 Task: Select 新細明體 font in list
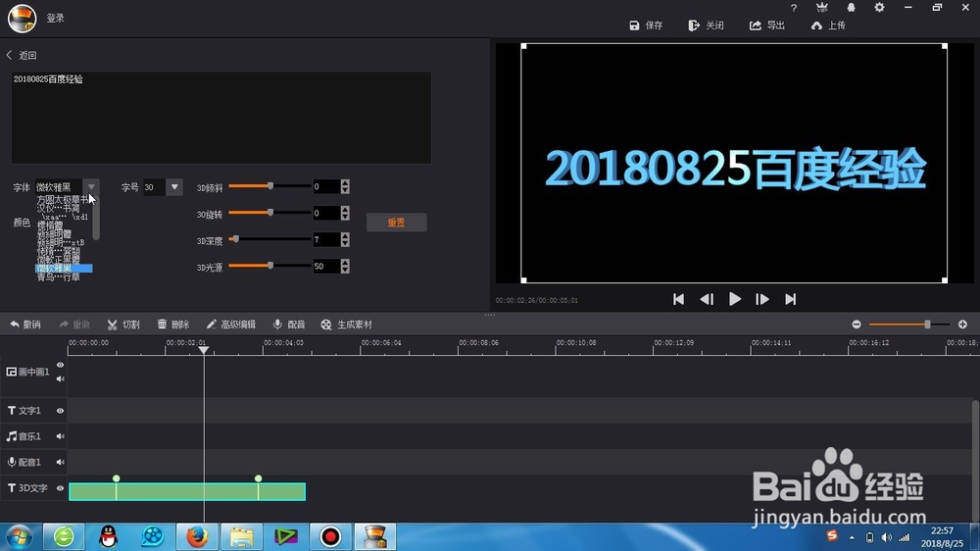(x=54, y=233)
